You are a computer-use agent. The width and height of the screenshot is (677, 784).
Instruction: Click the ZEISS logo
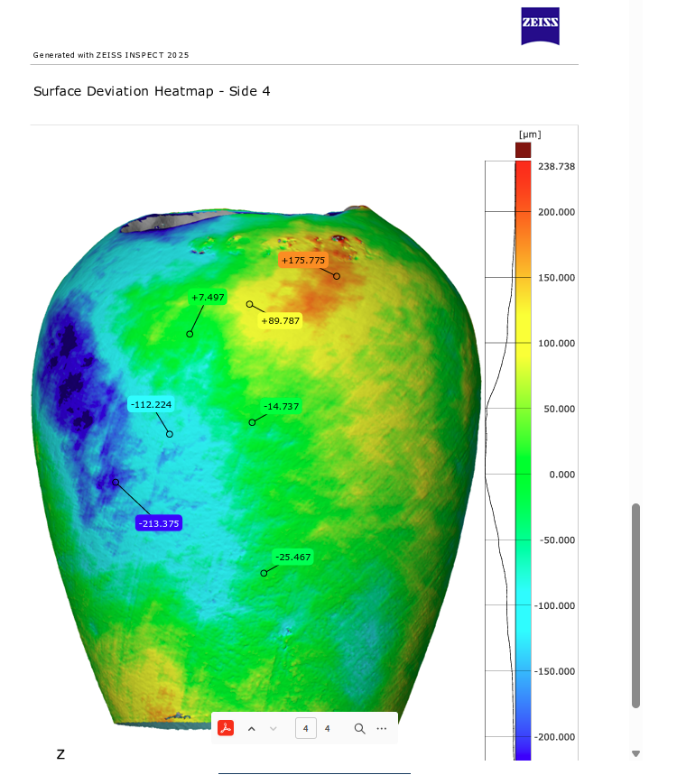(x=540, y=26)
